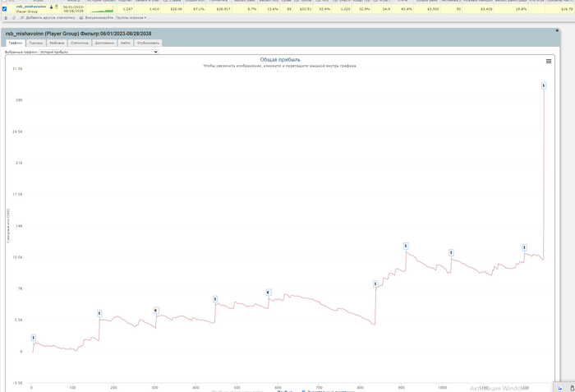This screenshot has height=392, width=575.
Task: Uncheck the rsb_mishavoinn row checkbox
Action: 4,7
